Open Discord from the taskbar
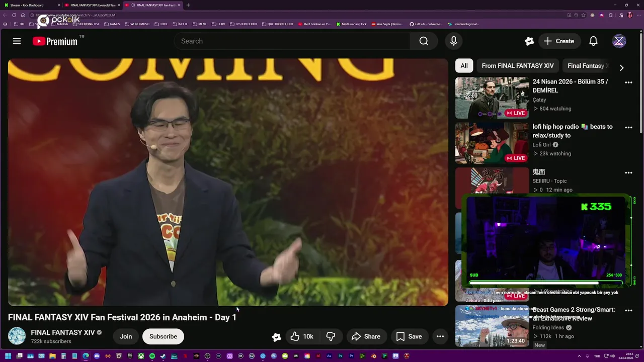Screen dimensions: 644x362 (97, 356)
